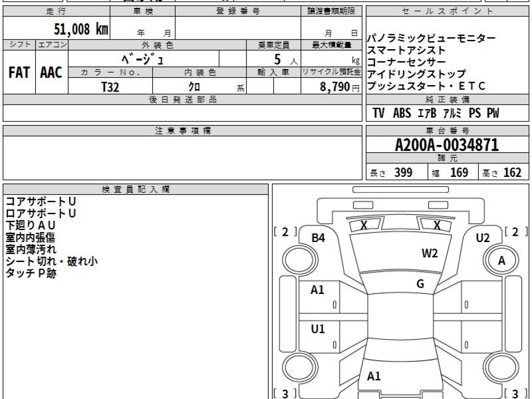Viewport: 532px width, 399px height.
Task: Click the AAC air conditioner value
Action: point(51,72)
